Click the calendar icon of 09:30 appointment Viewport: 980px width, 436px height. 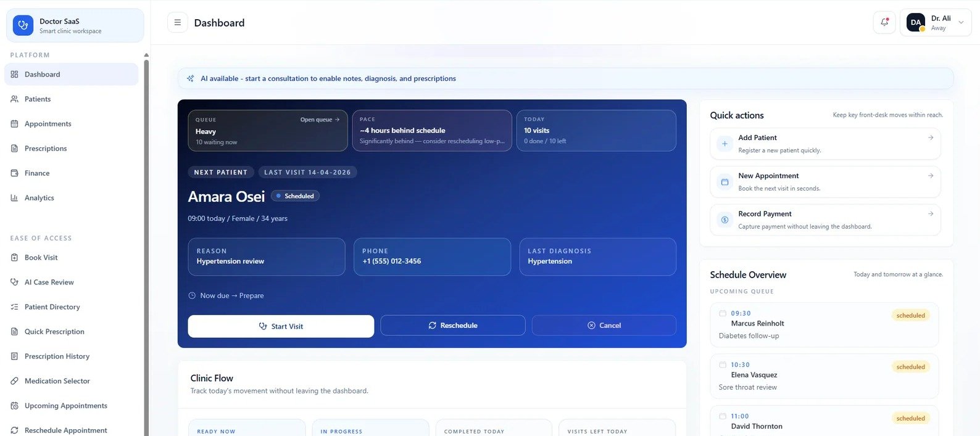(723, 313)
